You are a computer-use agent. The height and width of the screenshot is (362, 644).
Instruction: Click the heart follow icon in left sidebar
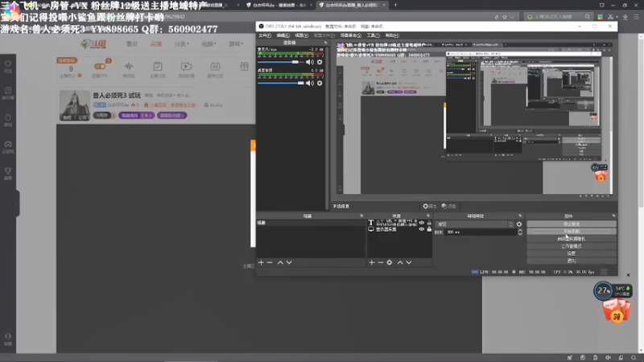8,64
